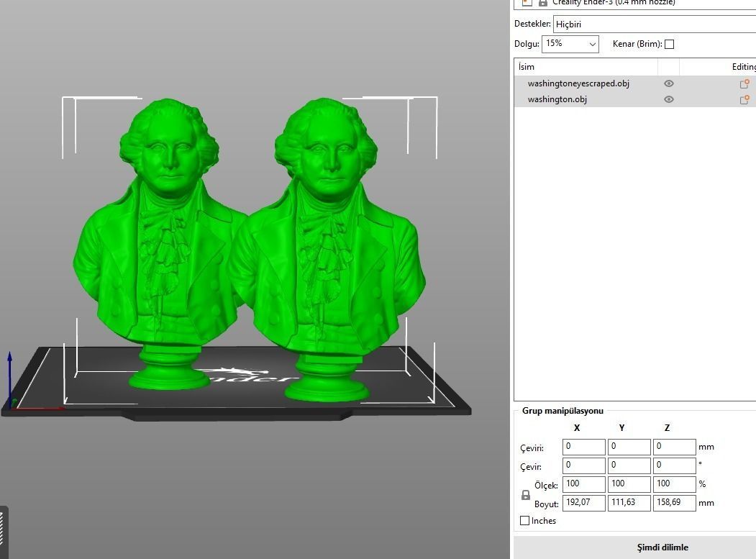Viewport: 756px width, 559px height.
Task: Toggle visibility of washingtoneyescraped.obj
Action: [669, 83]
